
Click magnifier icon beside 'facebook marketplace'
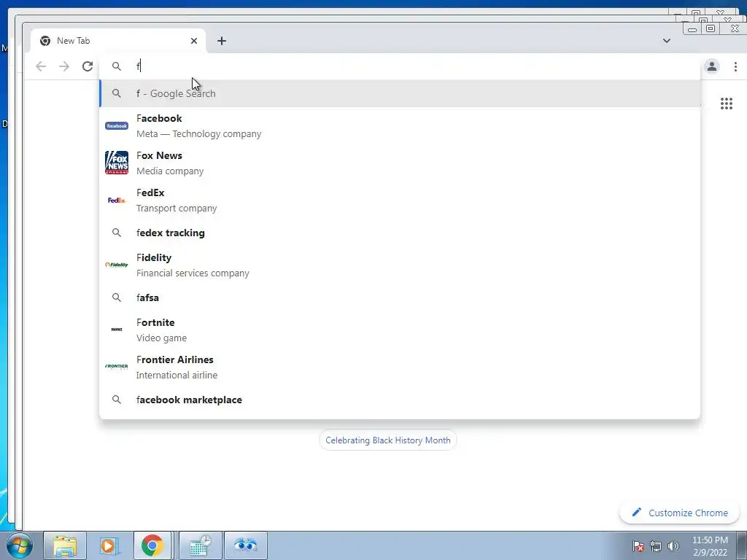(x=117, y=400)
